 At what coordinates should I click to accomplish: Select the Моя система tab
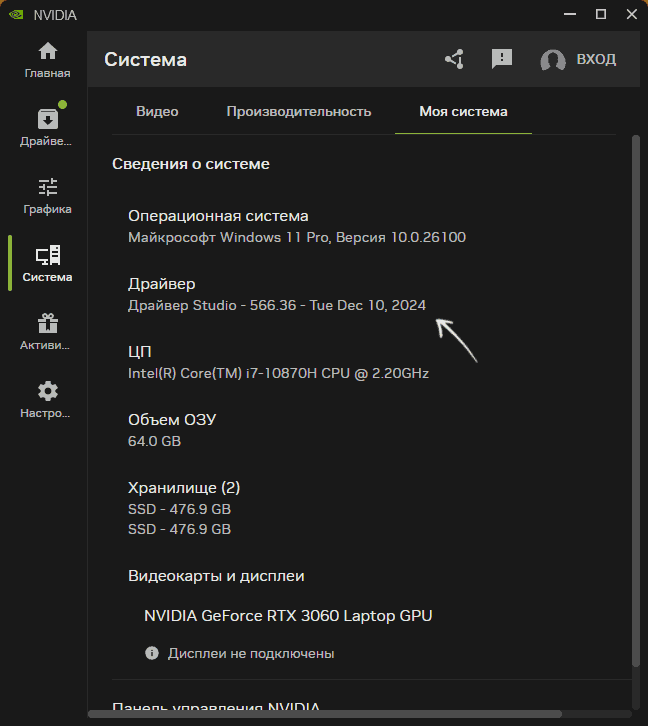click(x=463, y=111)
